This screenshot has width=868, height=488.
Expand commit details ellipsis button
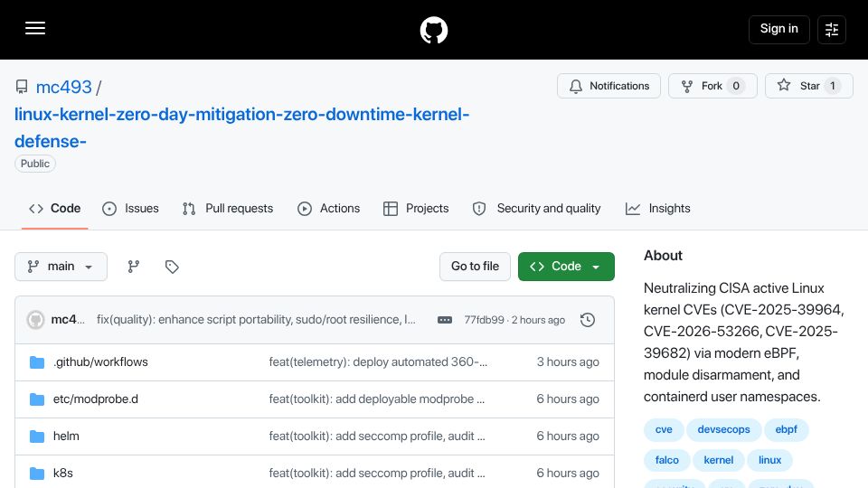[x=445, y=320]
